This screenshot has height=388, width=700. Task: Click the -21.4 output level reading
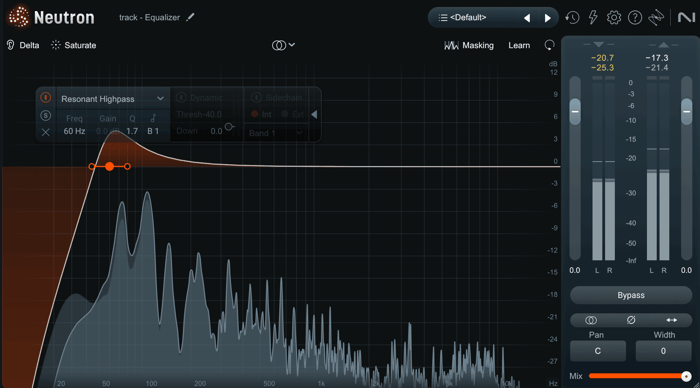(657, 68)
